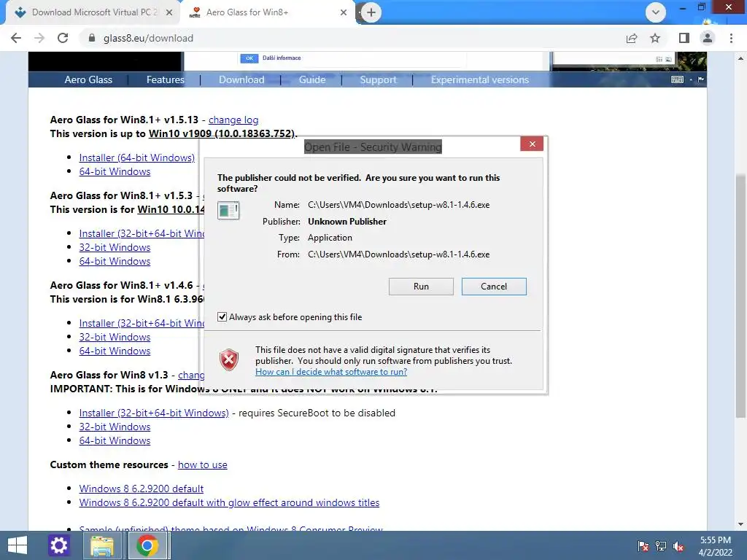Open the Support menu item
Viewport: 747px width, 560px height.
pos(378,79)
